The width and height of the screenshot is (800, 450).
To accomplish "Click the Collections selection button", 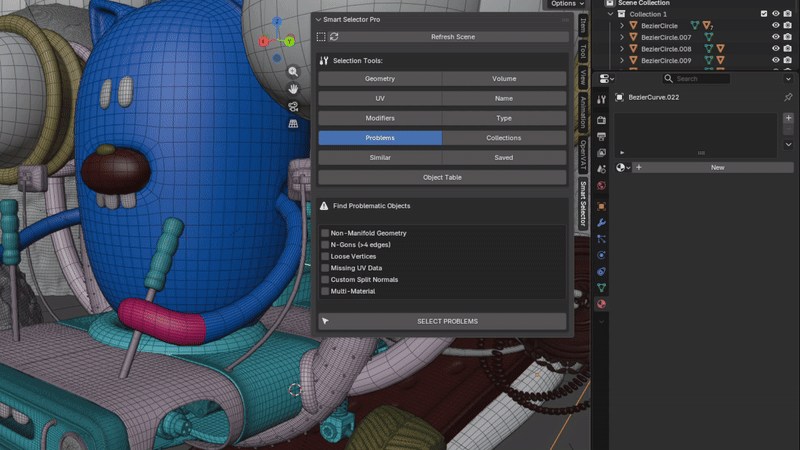I will pos(504,138).
